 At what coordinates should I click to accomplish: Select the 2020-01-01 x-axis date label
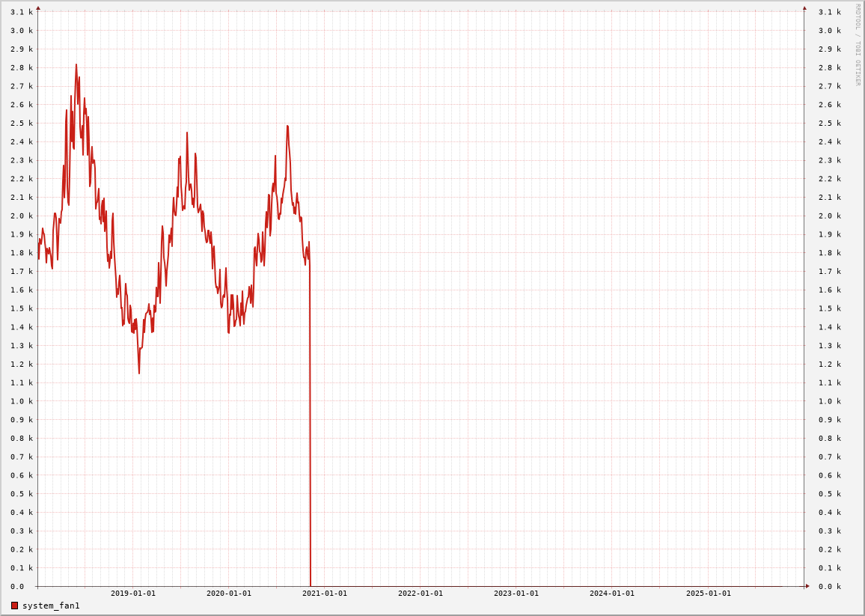[x=229, y=594]
